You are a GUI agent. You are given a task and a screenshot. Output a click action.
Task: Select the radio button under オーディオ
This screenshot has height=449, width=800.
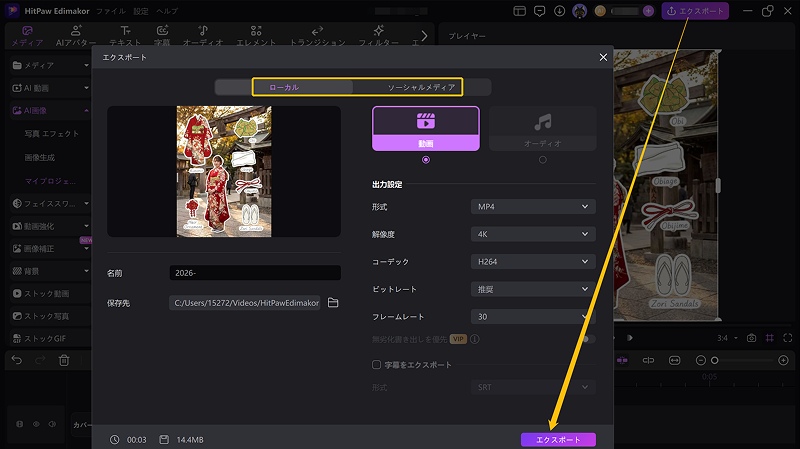(x=543, y=159)
